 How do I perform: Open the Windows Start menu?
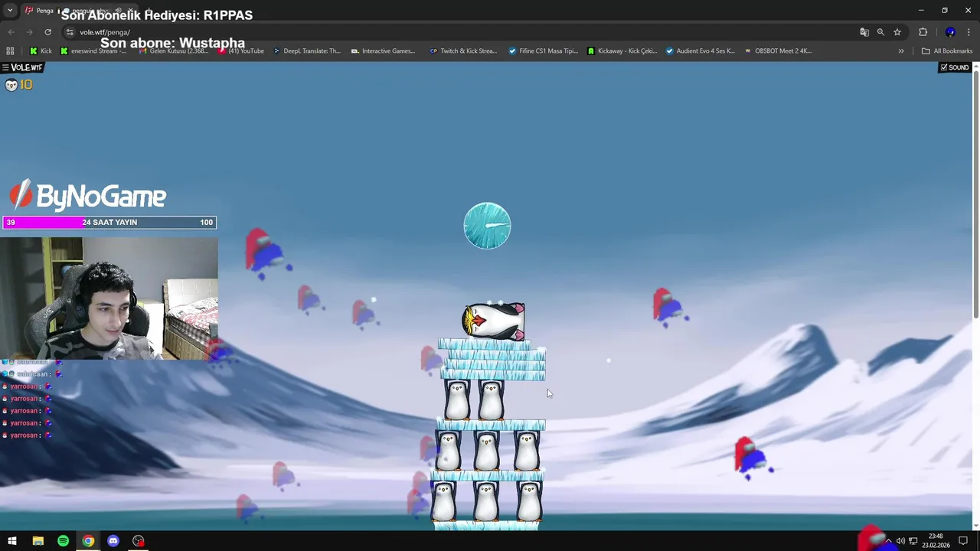(x=12, y=541)
